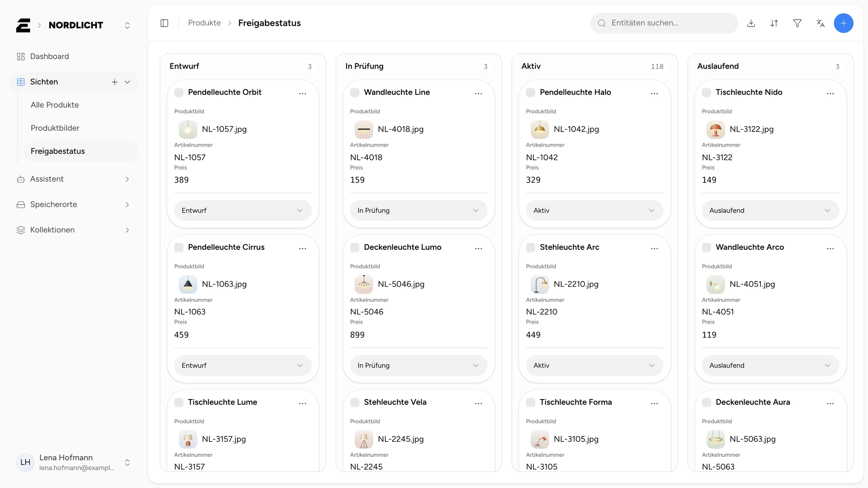The height and width of the screenshot is (488, 868).
Task: Open the Alle Produkte view
Action: 81,105
